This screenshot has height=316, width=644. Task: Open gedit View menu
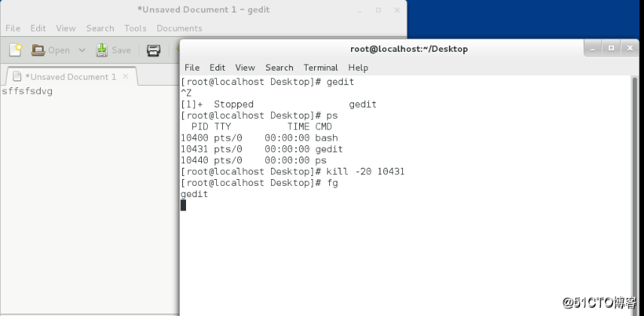(66, 29)
